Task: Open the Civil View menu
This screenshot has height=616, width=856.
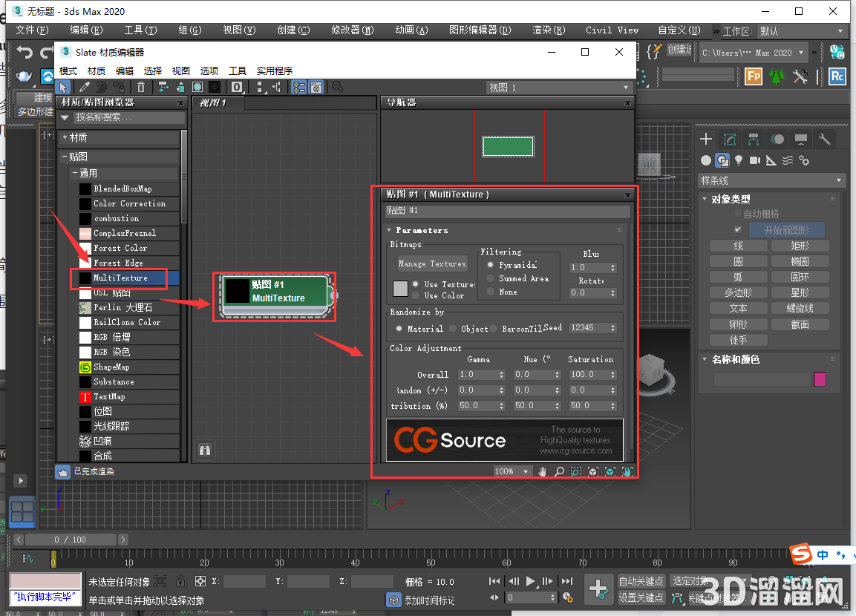Action: click(612, 30)
